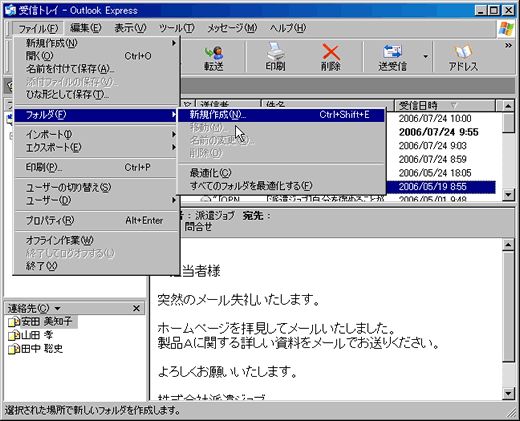
Task: Select the highlighted フォルダ(F) menu item
Action: pos(96,115)
